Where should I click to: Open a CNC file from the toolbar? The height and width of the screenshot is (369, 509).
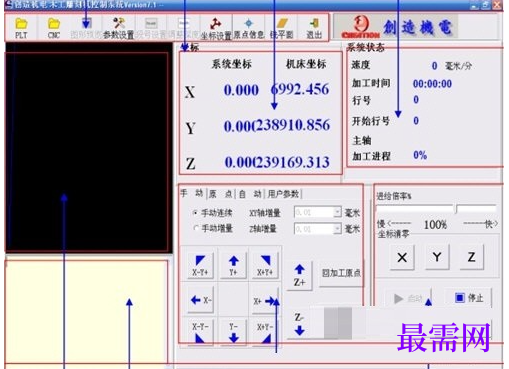point(54,28)
